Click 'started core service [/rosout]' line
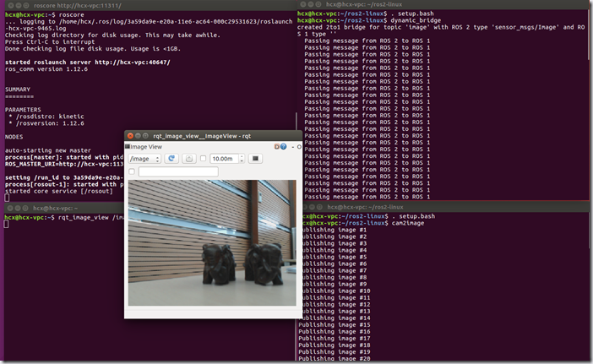The width and height of the screenshot is (593, 364). point(58,191)
